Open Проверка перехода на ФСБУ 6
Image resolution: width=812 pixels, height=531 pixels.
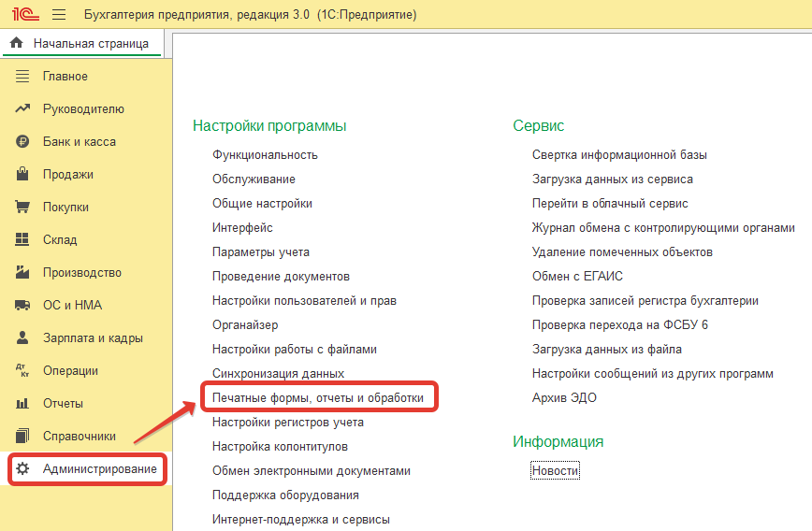tap(620, 325)
